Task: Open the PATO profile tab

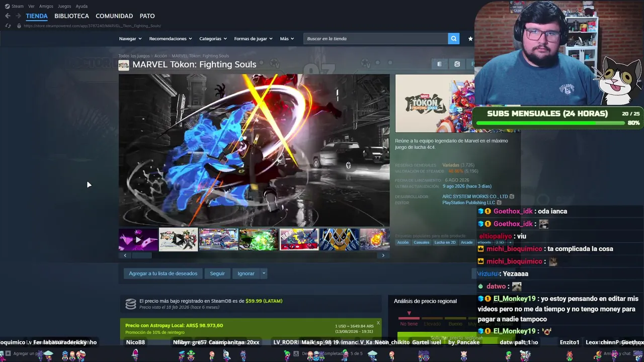Action: click(x=147, y=16)
